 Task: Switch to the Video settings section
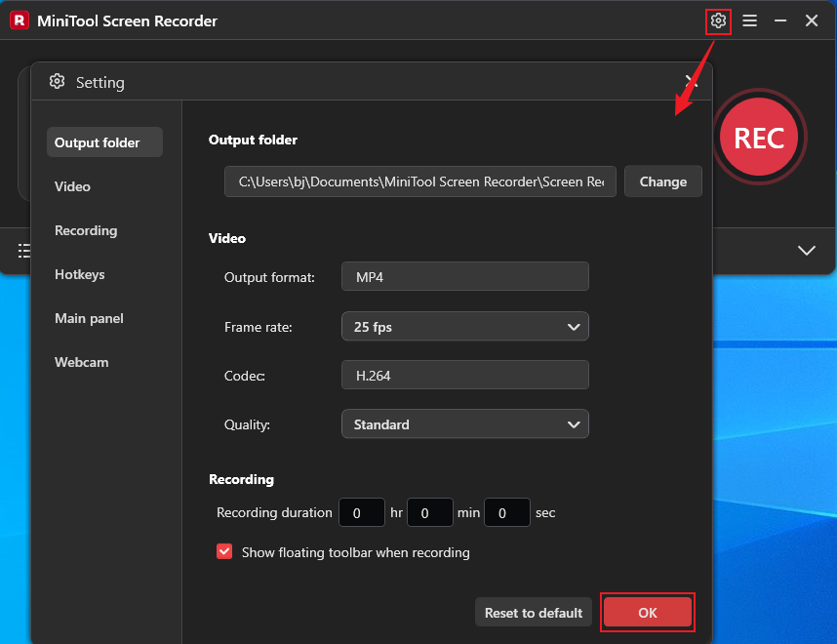72,186
